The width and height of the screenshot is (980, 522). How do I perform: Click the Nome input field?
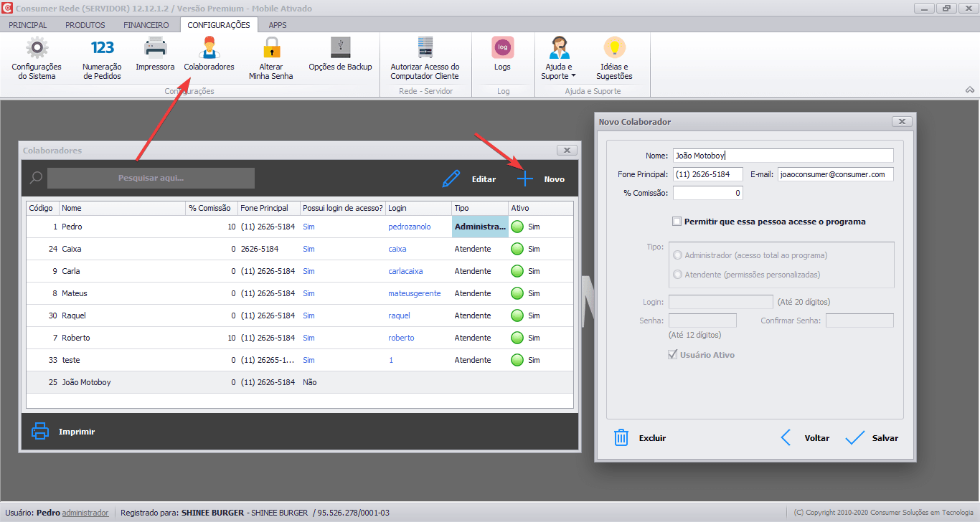click(783, 156)
